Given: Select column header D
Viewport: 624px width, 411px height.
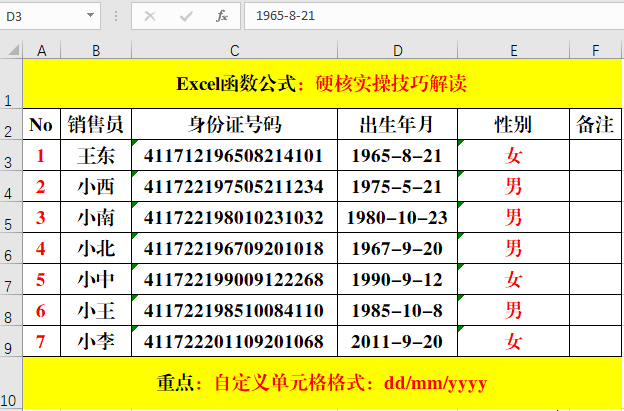Looking at the screenshot, I should click(398, 50).
